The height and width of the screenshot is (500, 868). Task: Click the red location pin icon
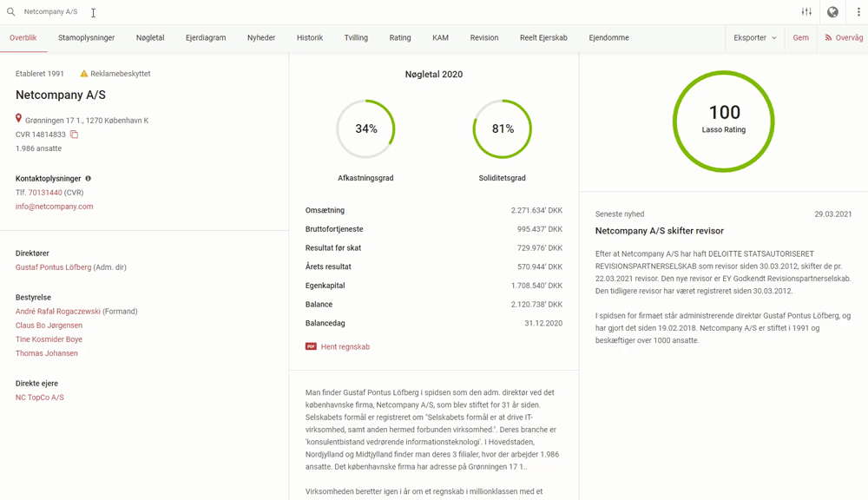pyautogui.click(x=18, y=119)
